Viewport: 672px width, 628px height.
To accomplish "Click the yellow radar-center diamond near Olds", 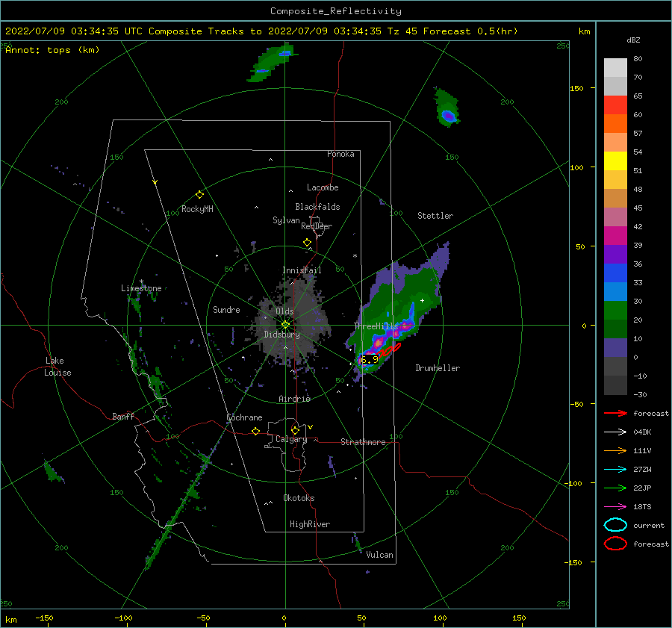I will (285, 325).
